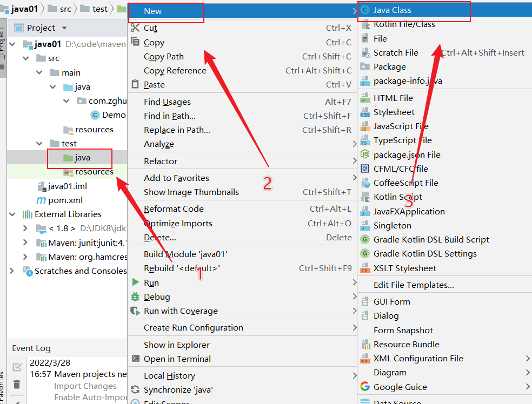
Task: Click the Event Log trash icon
Action: pyautogui.click(x=17, y=384)
